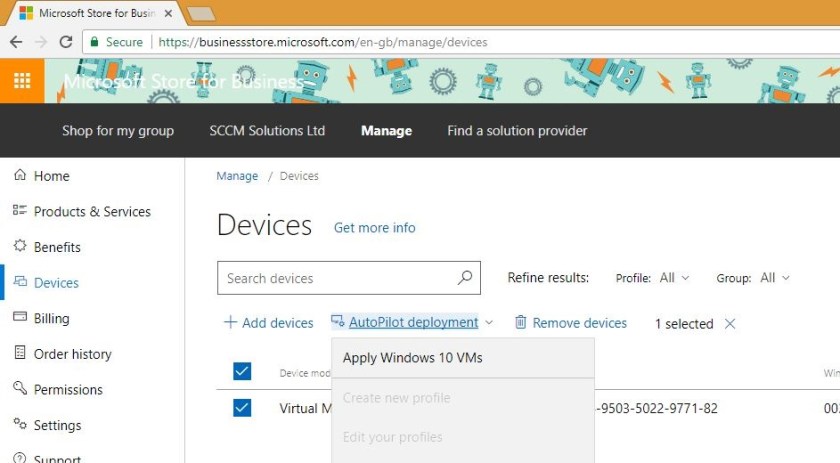Click the AutoPilot deployment device icon
This screenshot has width=840, height=463.
pos(338,321)
